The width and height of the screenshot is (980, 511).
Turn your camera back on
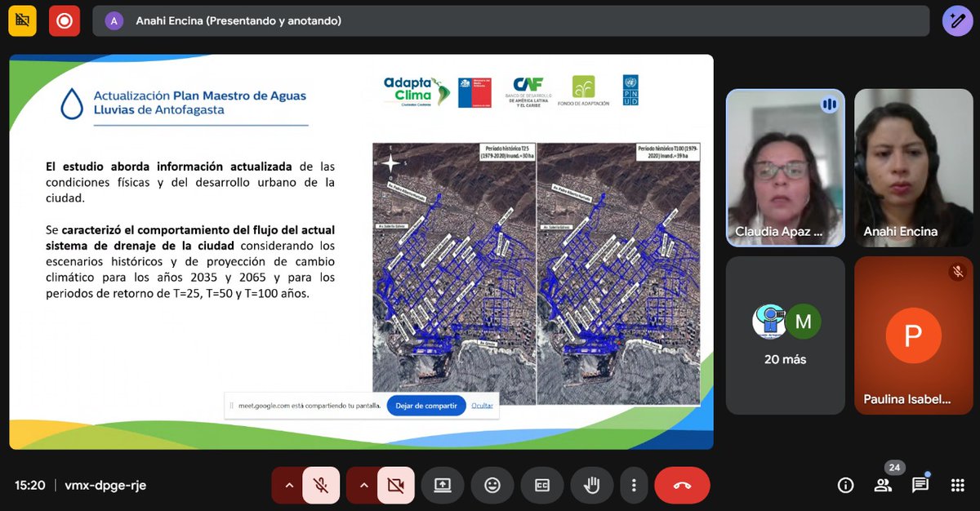[396, 485]
